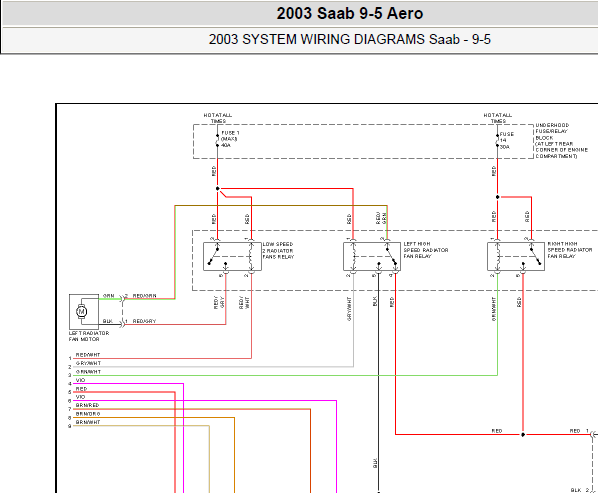Click the Right High Speed Radiator Fan Relay symbol
The height and width of the screenshot is (493, 598).
(x=516, y=257)
